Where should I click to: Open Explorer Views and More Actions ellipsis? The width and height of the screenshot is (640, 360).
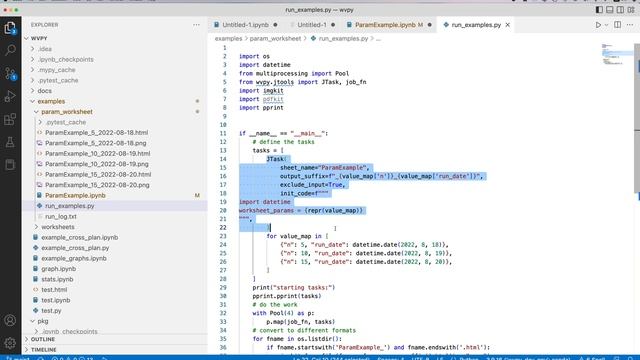coord(196,25)
